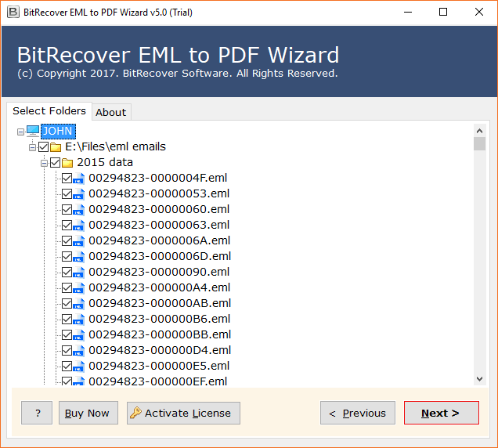This screenshot has height=448, width=498.
Task: Select the 2015 data folder label
Action: coord(105,162)
